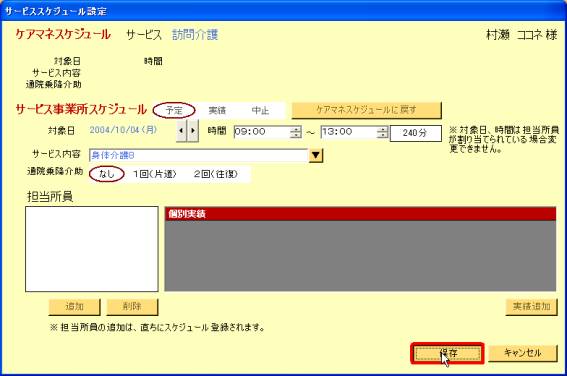The image size is (567, 376).
Task: Click the 削除 staff button
Action: pos(132,307)
